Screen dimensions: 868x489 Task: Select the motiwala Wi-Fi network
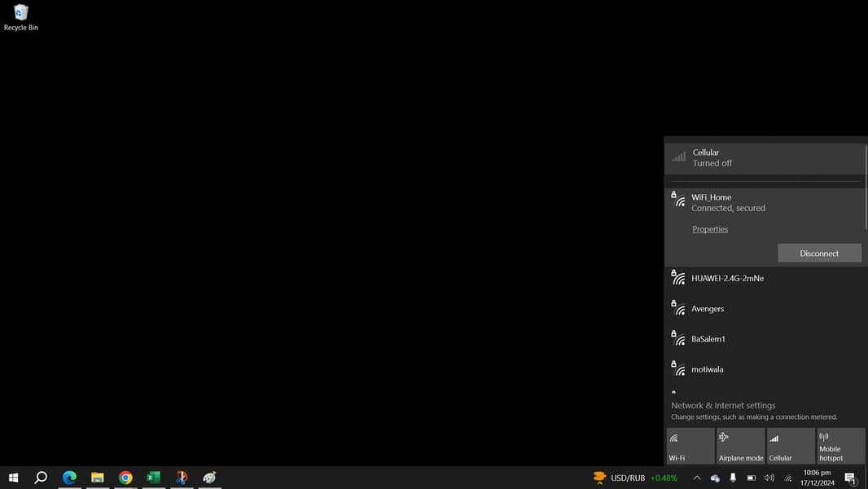pos(765,369)
